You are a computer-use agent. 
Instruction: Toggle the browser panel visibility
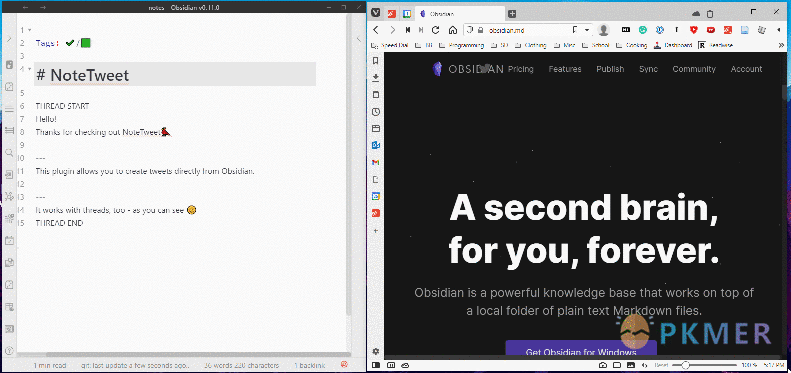(x=375, y=365)
